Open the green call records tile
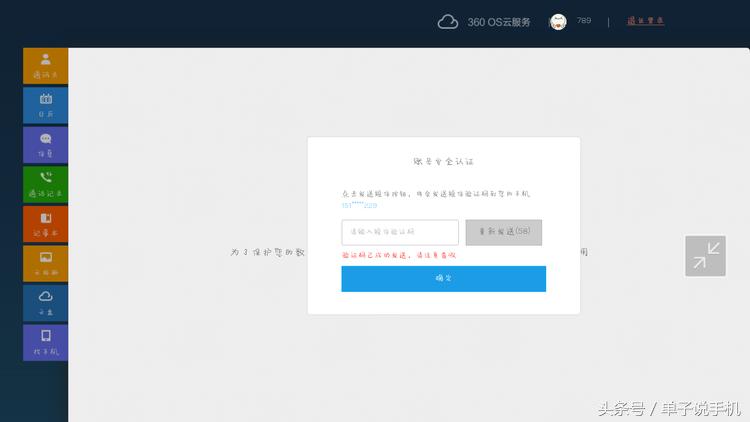The image size is (750, 422). pos(45,185)
